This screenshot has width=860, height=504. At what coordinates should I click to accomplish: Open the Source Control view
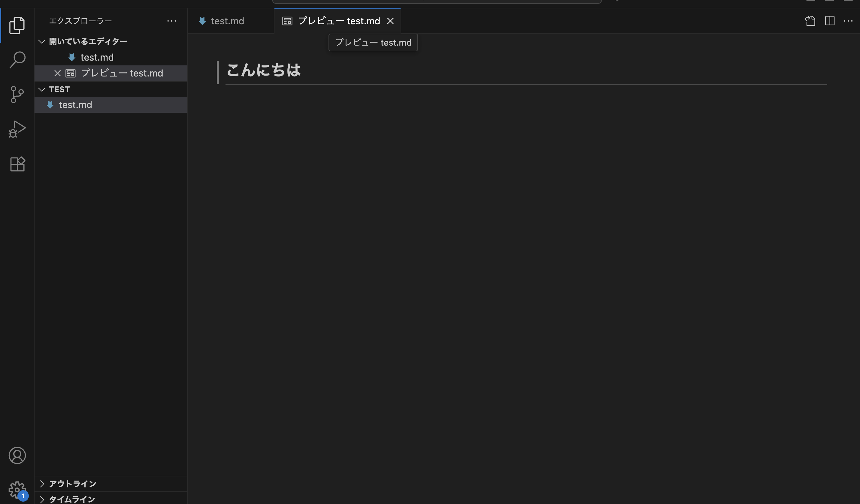pos(17,95)
